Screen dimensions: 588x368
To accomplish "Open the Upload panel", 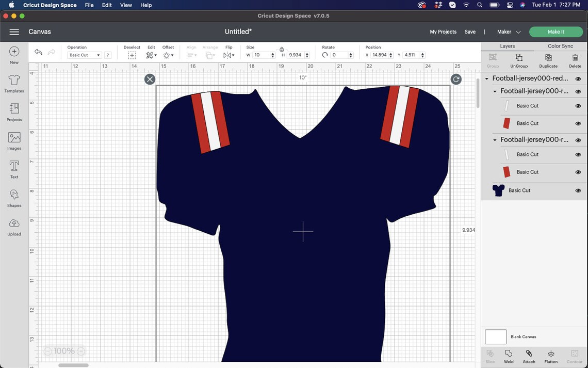I will [14, 226].
